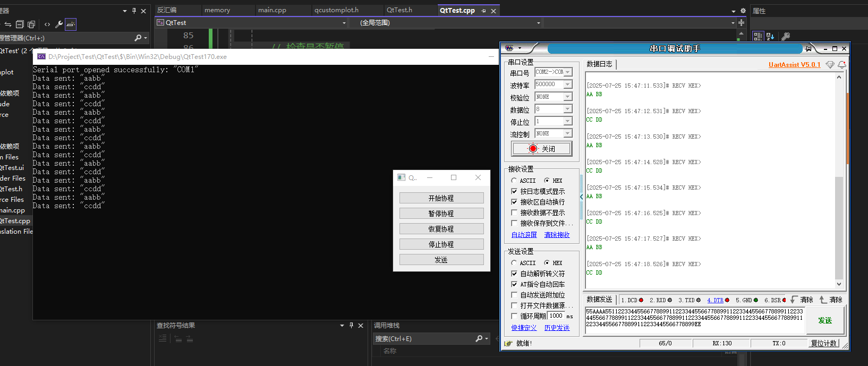
Task: Click the sync with active document icon
Action: click(x=7, y=24)
